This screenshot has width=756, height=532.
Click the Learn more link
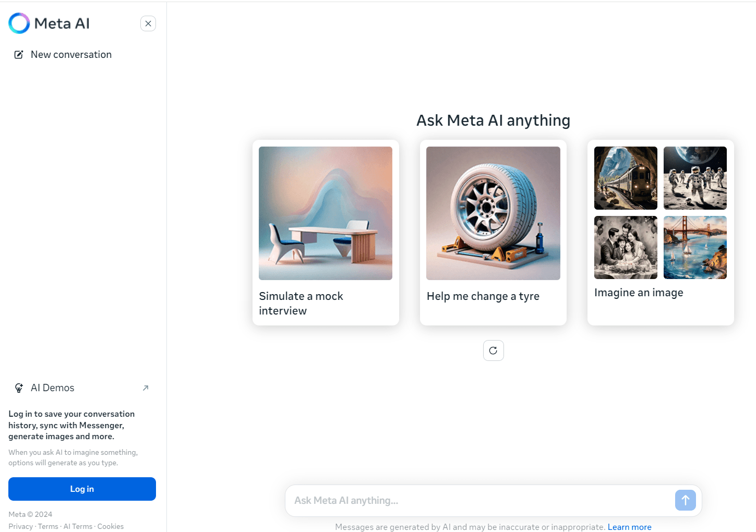(x=629, y=527)
